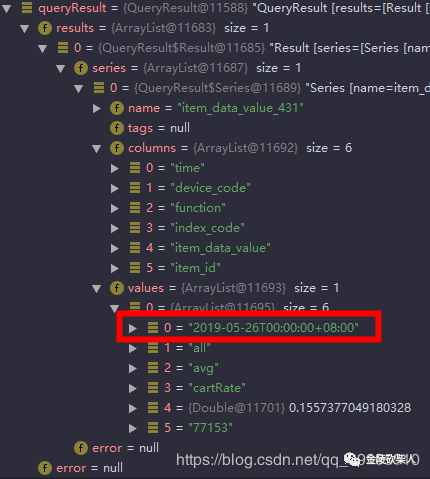Viewport: 430px width, 479px height.
Task: Click the element icon beside "item_id"
Action: 135,268
